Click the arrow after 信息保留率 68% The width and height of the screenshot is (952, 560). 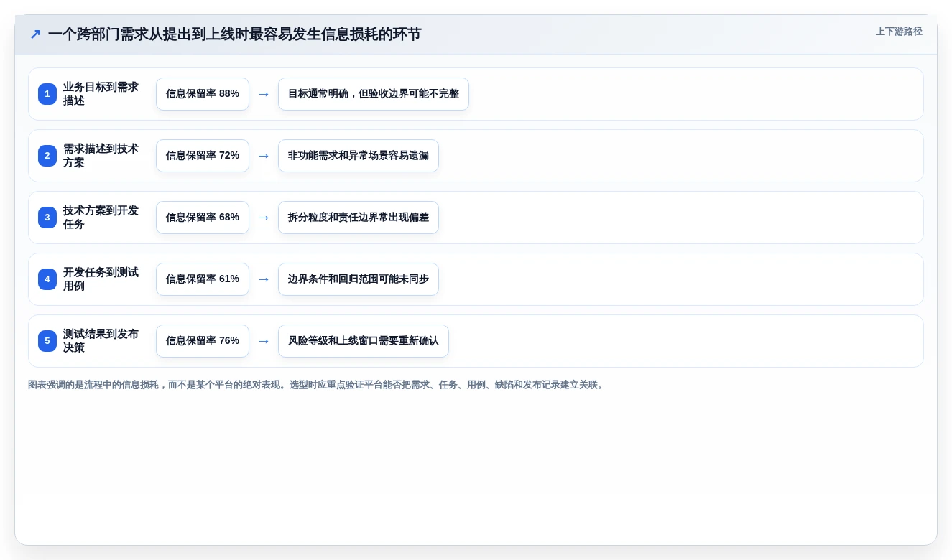tap(264, 218)
